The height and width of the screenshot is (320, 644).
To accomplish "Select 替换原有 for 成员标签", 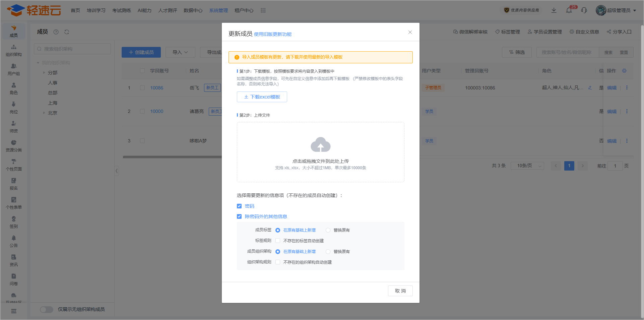I will coord(328,230).
